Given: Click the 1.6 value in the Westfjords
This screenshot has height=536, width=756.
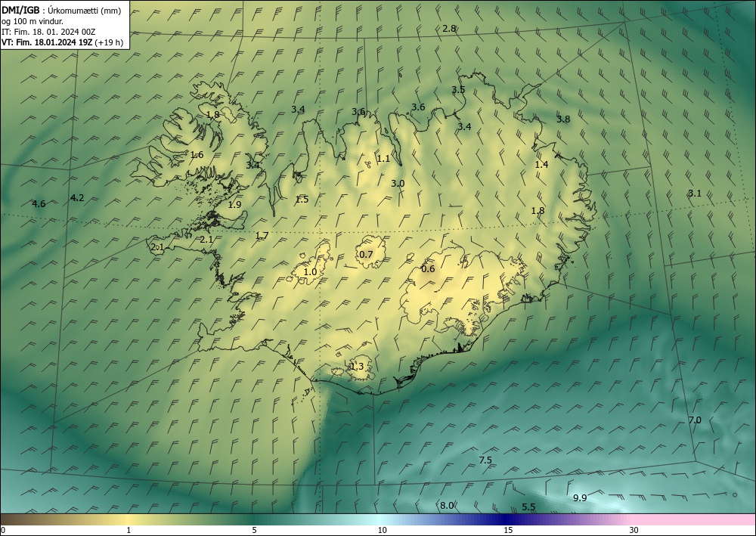Looking at the screenshot, I should tap(197, 155).
